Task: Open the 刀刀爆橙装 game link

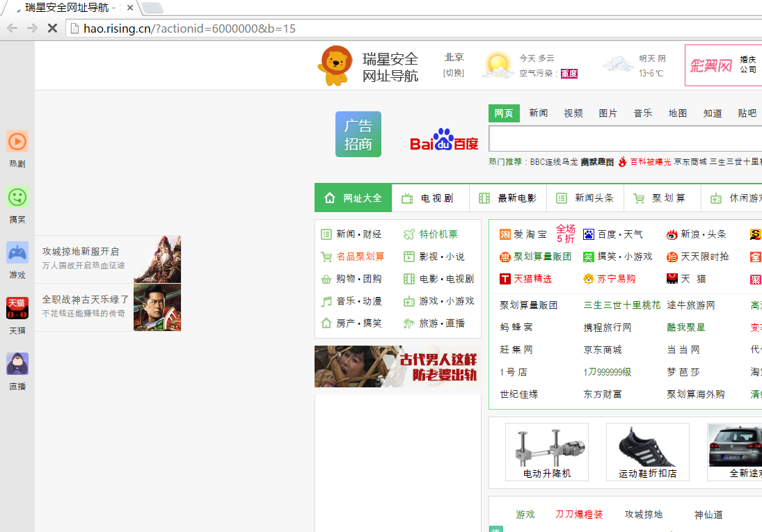Action: pyautogui.click(x=579, y=515)
